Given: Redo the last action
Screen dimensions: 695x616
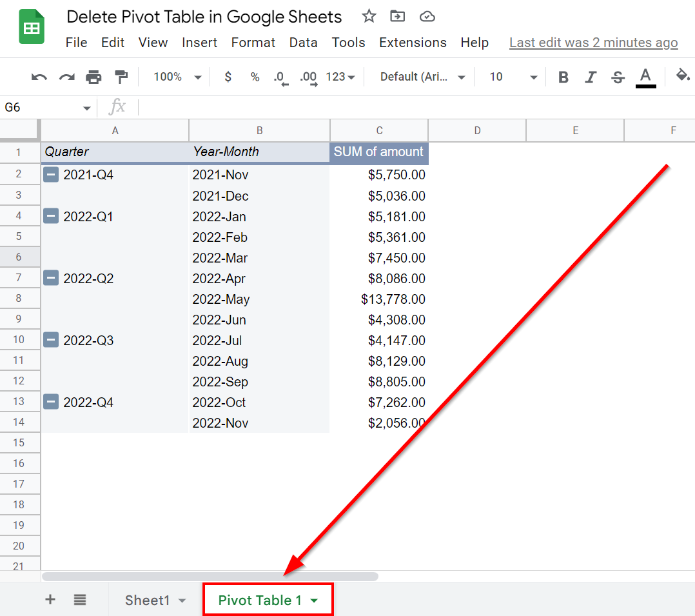Looking at the screenshot, I should 66,77.
